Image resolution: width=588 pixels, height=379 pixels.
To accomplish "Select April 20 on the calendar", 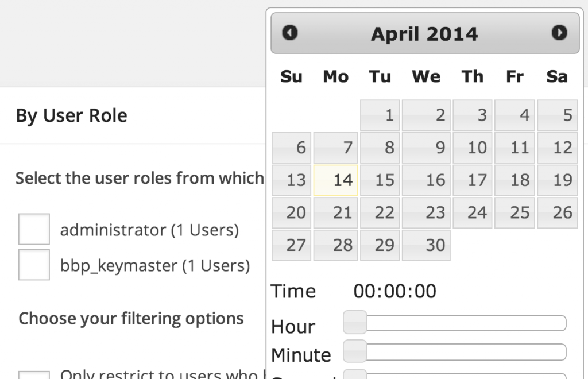I will point(291,212).
